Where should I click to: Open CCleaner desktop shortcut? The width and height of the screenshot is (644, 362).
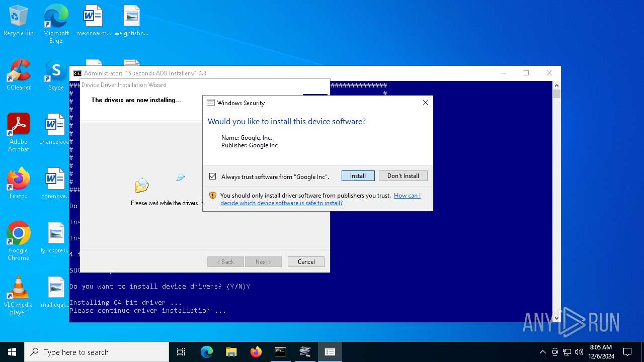coord(19,75)
